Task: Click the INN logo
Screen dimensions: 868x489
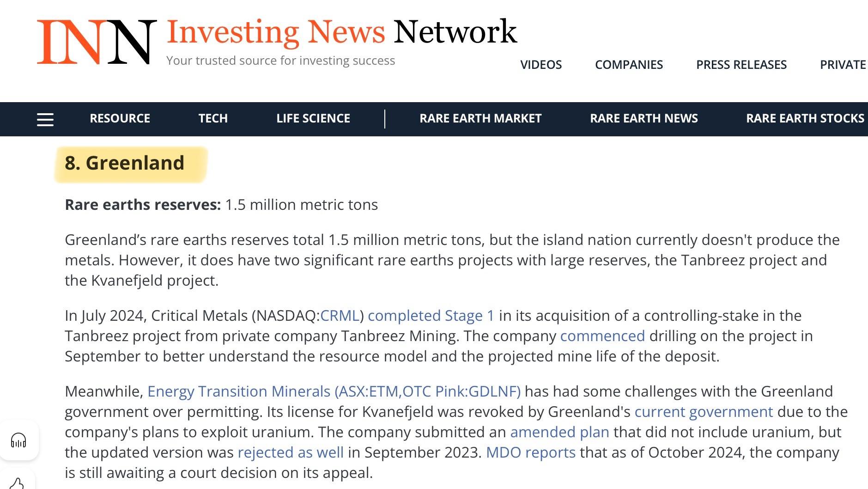Action: point(97,42)
